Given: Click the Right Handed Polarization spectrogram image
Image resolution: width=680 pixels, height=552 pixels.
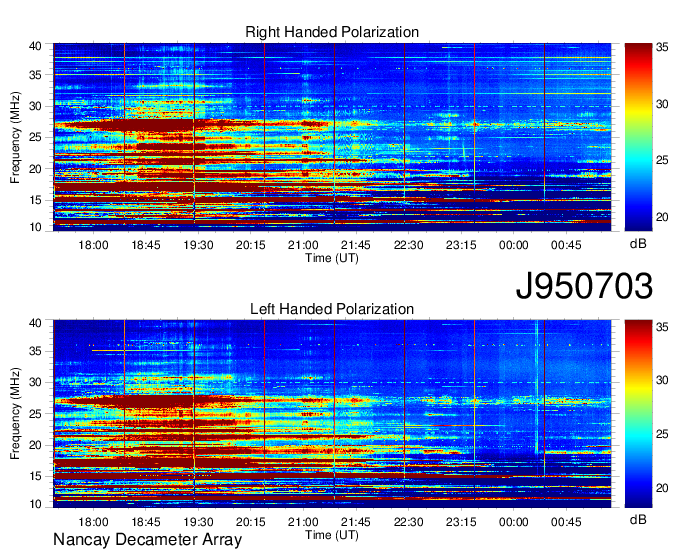Looking at the screenshot, I should [332, 137].
